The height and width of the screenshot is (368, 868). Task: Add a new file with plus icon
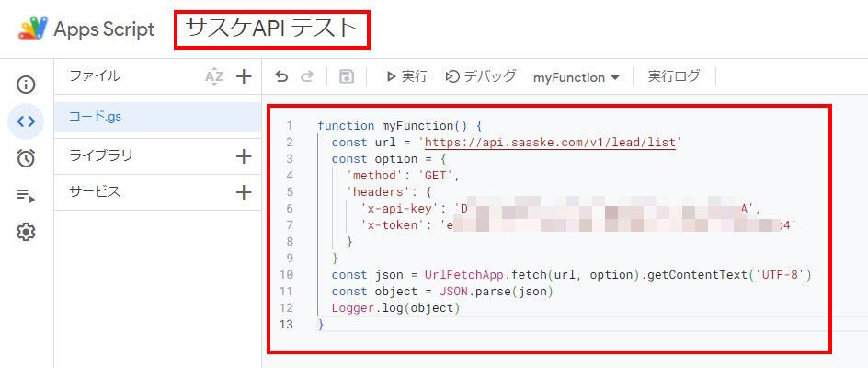point(244,77)
